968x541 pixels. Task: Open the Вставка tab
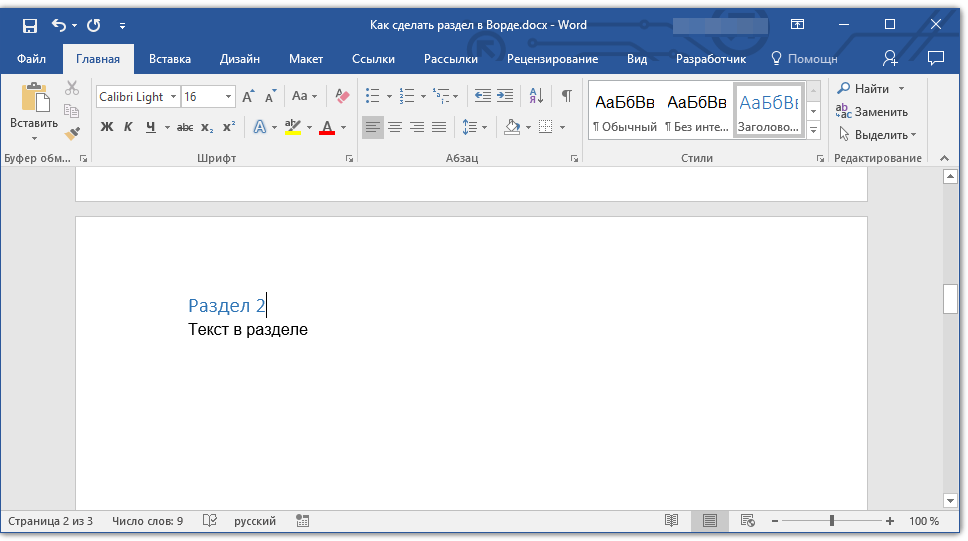pos(170,59)
